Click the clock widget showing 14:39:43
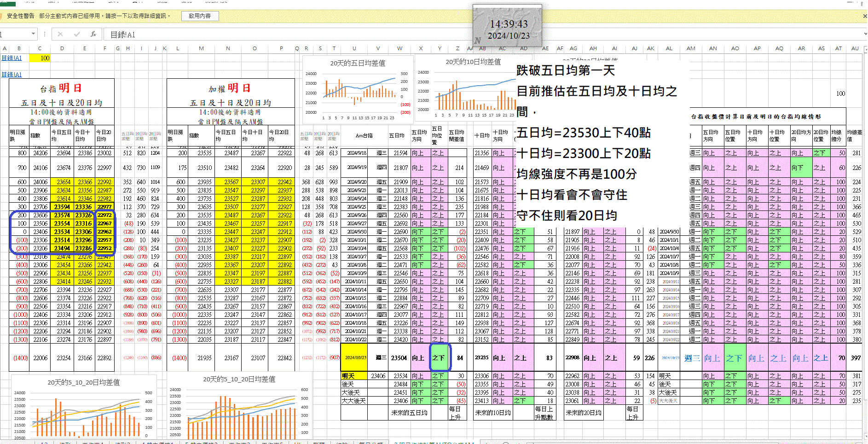This screenshot has height=444, width=868. pos(508,25)
